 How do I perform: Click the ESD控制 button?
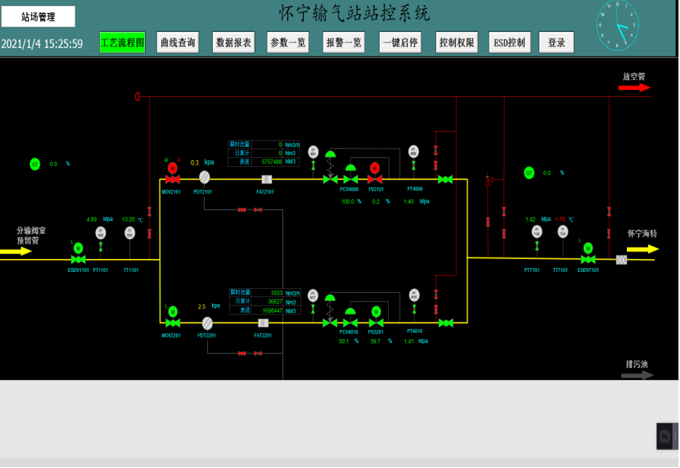pyautogui.click(x=508, y=42)
